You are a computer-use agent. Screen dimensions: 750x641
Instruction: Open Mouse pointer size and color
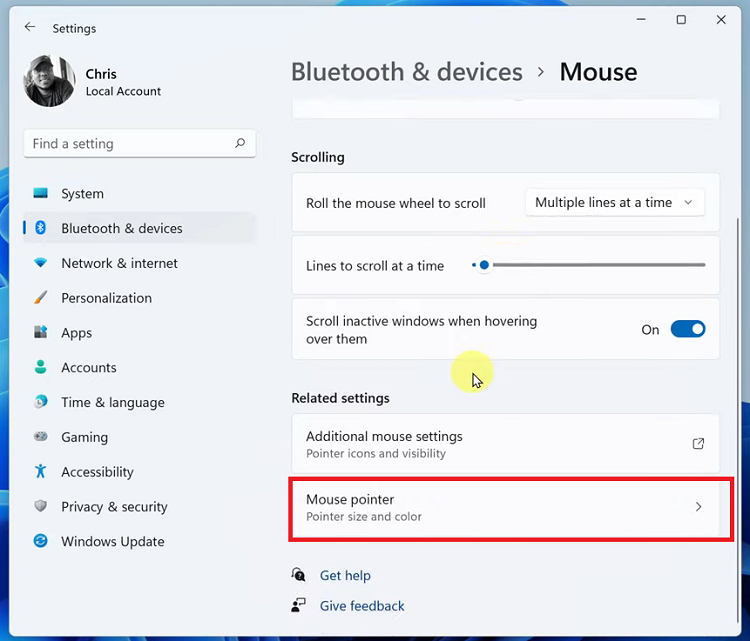coord(506,507)
